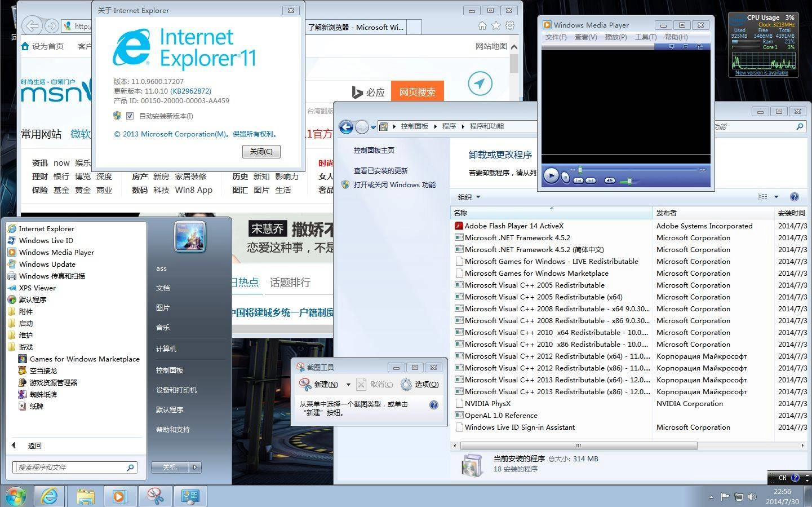Open the 组织 dropdown menu
Viewport: 812px width, 507px height.
tap(469, 197)
